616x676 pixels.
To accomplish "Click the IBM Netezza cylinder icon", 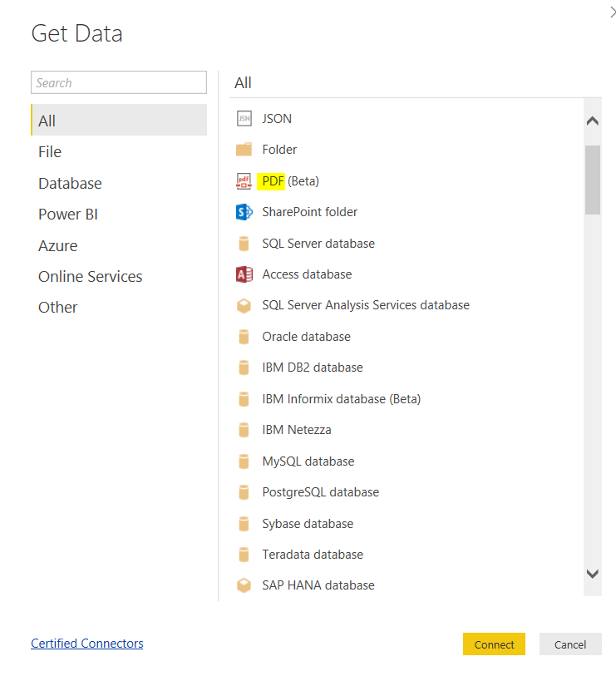I will 244,430.
